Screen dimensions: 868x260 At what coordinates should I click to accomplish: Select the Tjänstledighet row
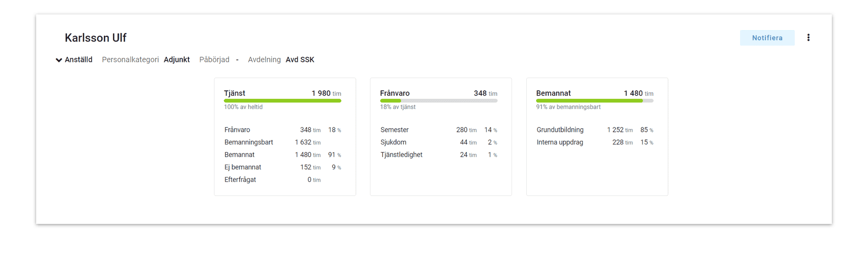pyautogui.click(x=401, y=154)
